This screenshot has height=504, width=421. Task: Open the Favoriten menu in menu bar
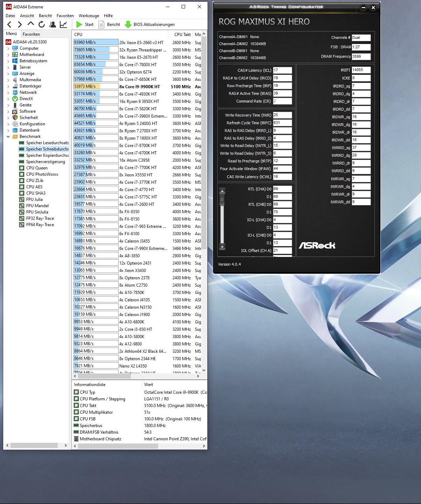[65, 16]
